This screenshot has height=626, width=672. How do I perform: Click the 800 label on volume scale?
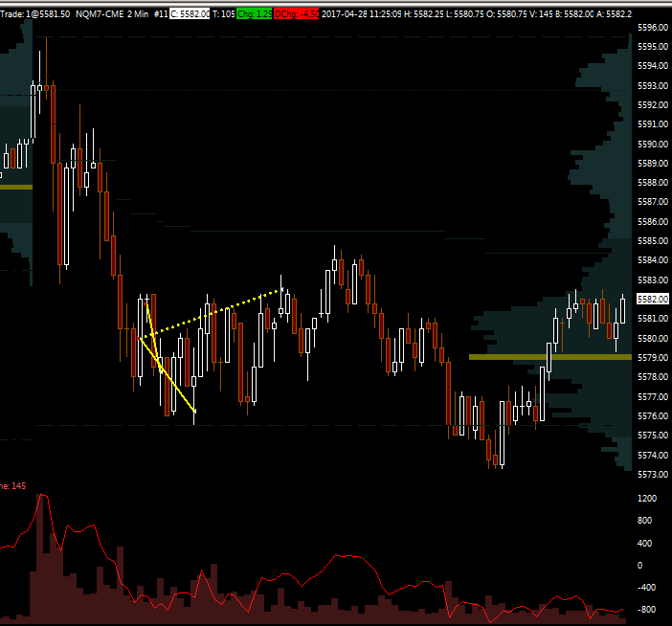[x=644, y=521]
